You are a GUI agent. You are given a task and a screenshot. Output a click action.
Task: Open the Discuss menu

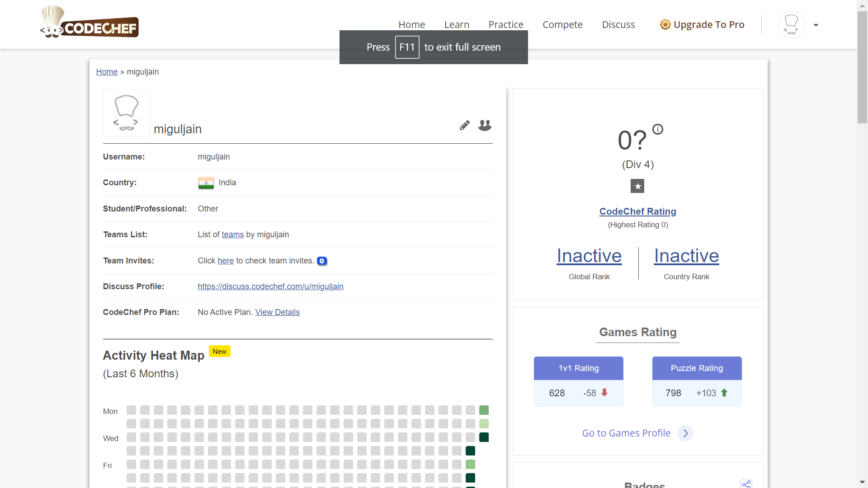pyautogui.click(x=618, y=24)
